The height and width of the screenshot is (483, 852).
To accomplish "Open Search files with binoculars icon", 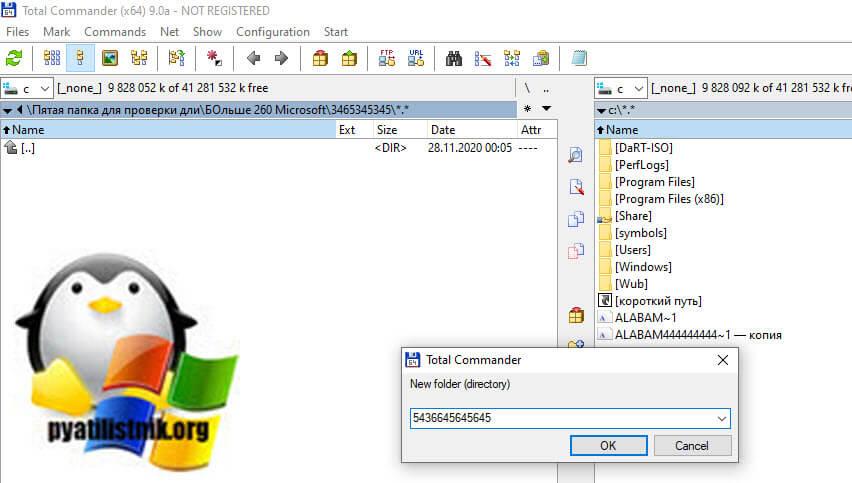I will pos(454,58).
